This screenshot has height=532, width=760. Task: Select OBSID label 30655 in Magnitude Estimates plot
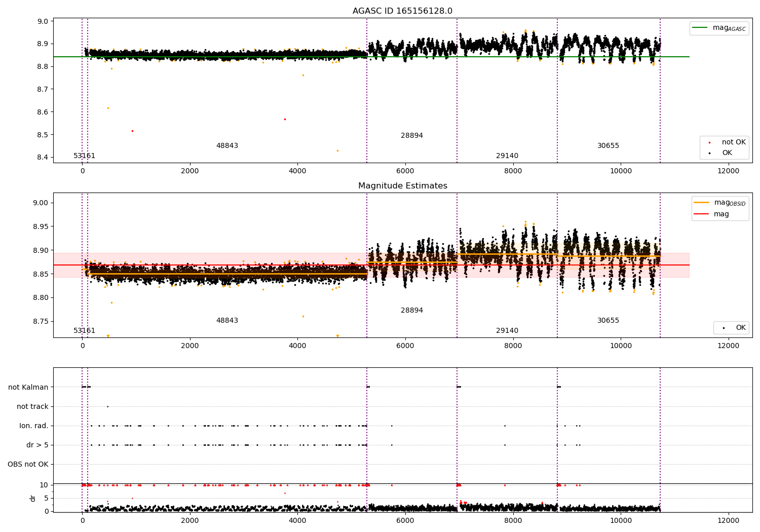[608, 321]
